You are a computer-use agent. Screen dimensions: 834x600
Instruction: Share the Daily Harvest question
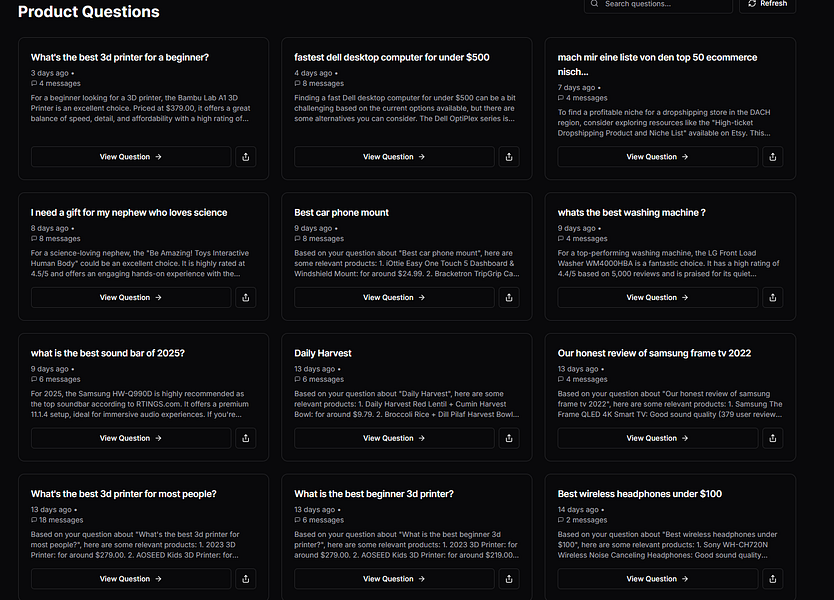pyautogui.click(x=509, y=438)
